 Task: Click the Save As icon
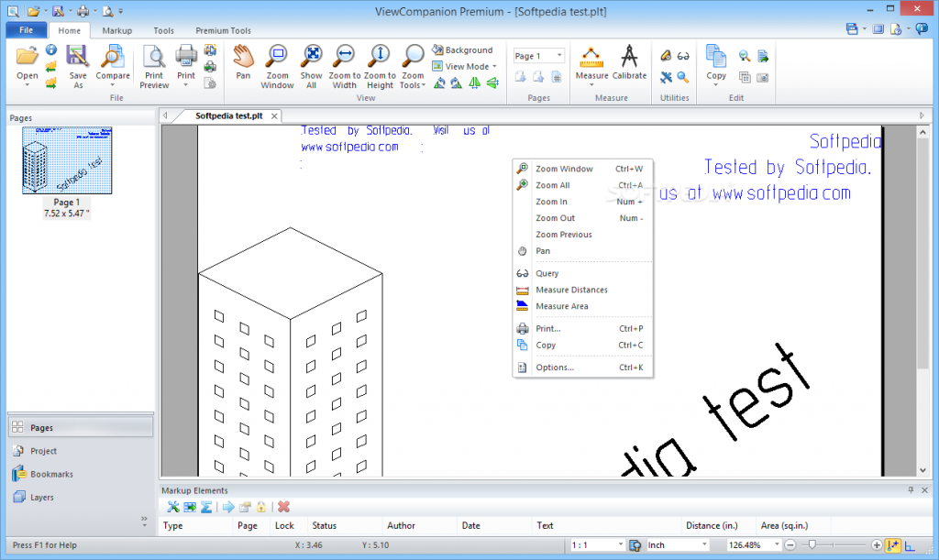[x=78, y=66]
